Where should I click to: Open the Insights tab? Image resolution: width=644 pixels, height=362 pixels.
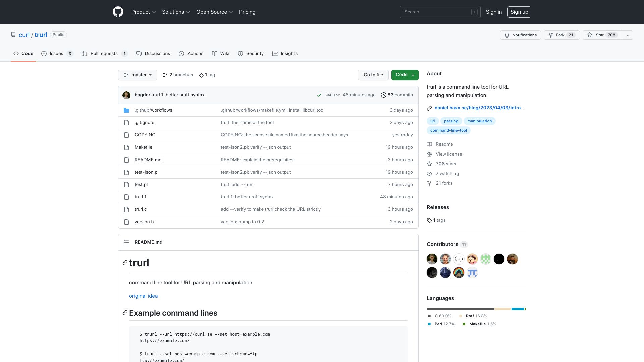tap(285, 54)
